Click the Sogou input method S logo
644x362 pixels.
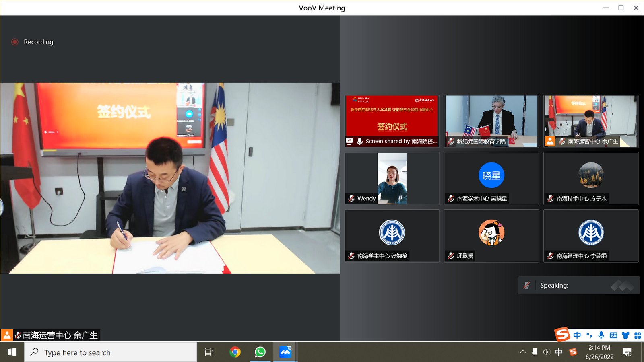562,334
